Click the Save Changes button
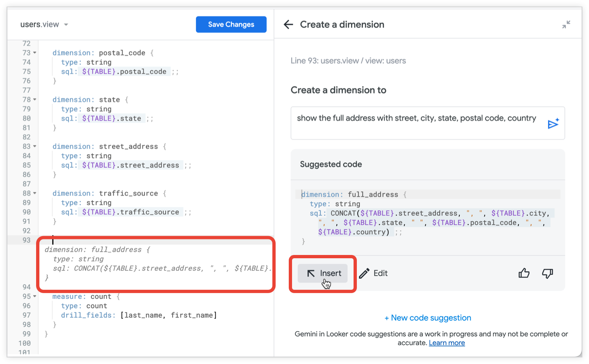The width and height of the screenshot is (589, 364). pyautogui.click(x=231, y=24)
